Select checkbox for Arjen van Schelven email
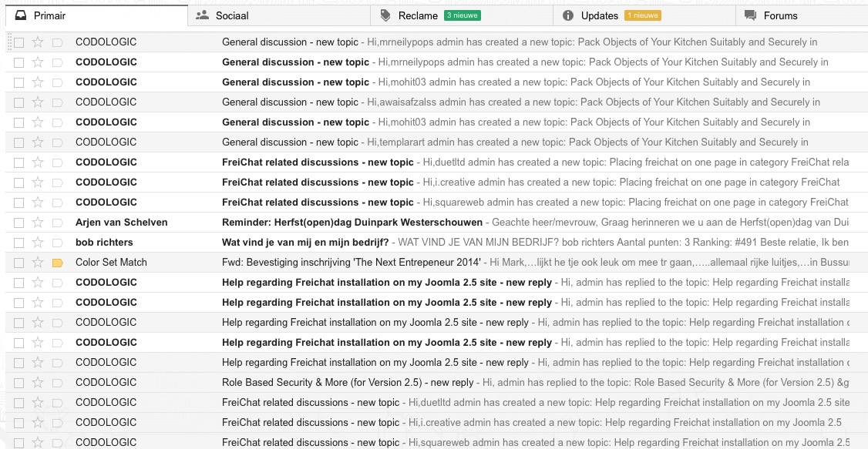 [19, 223]
